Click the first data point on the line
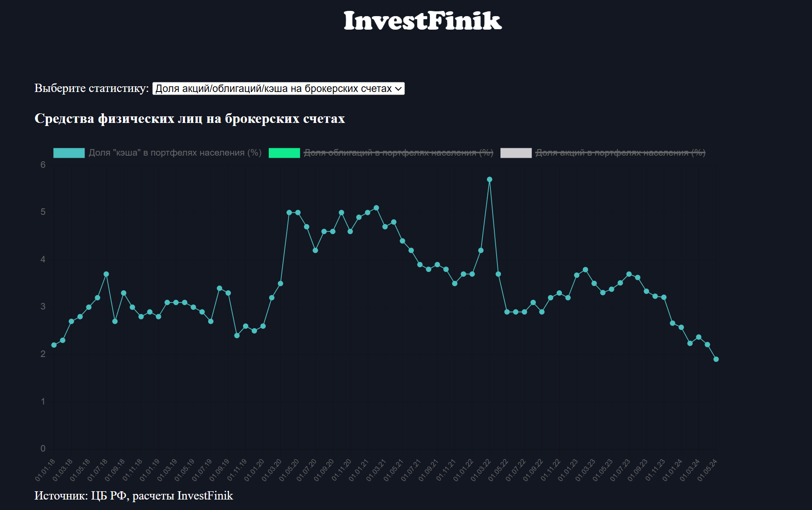The image size is (812, 510). (54, 345)
